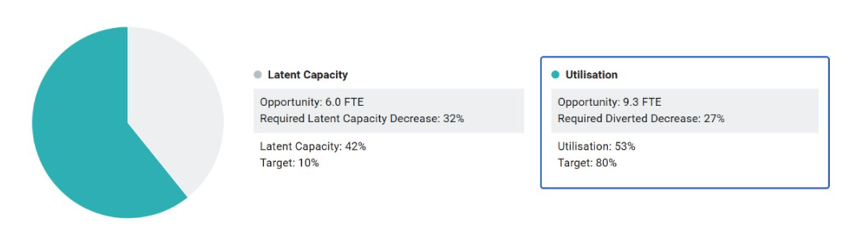
Task: Click Target: 10% label
Action: (290, 163)
